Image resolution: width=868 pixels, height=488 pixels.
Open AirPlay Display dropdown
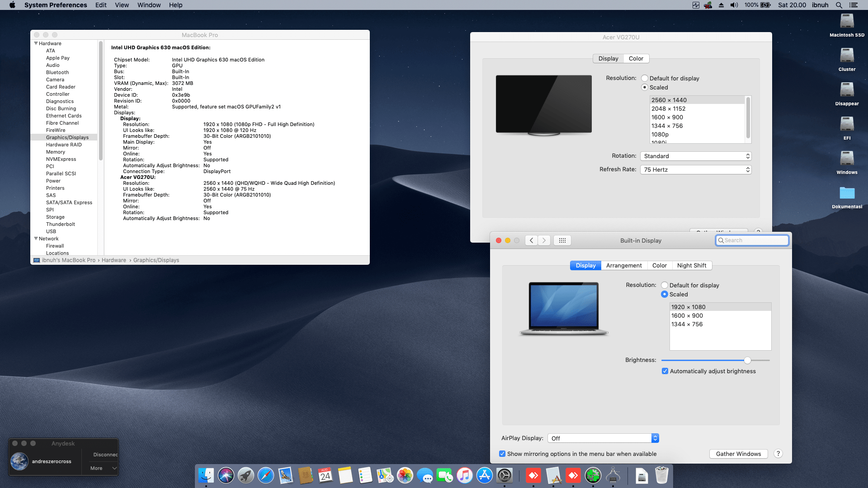[603, 438]
